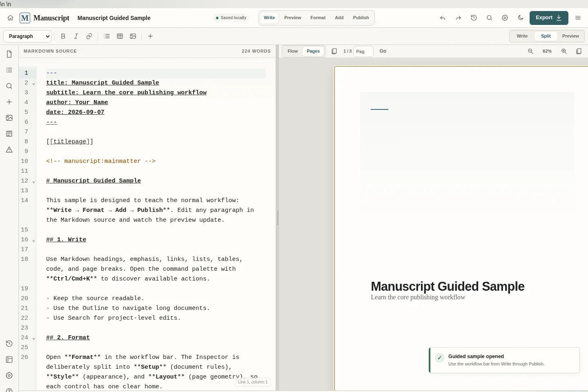Click the Manuscript Guided Sample document title
The image size is (588, 392).
point(114,18)
